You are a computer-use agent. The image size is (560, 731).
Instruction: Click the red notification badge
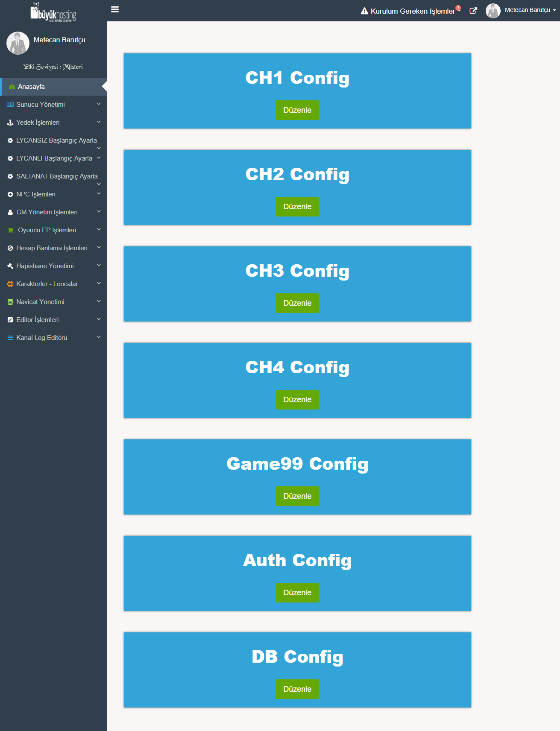coord(458,8)
